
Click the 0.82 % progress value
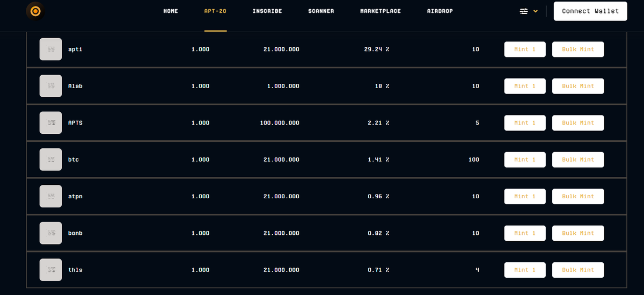tap(378, 233)
